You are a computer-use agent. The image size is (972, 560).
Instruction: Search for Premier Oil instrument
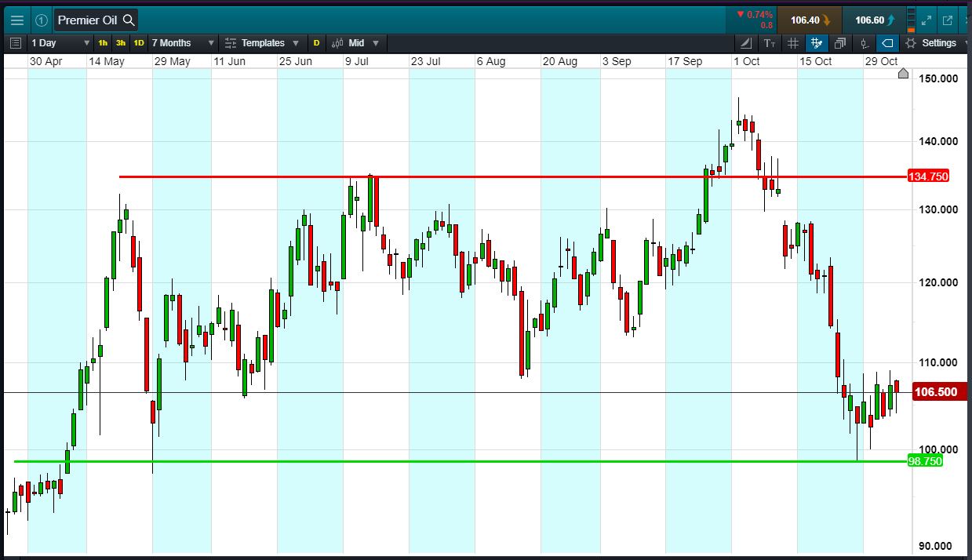96,20
